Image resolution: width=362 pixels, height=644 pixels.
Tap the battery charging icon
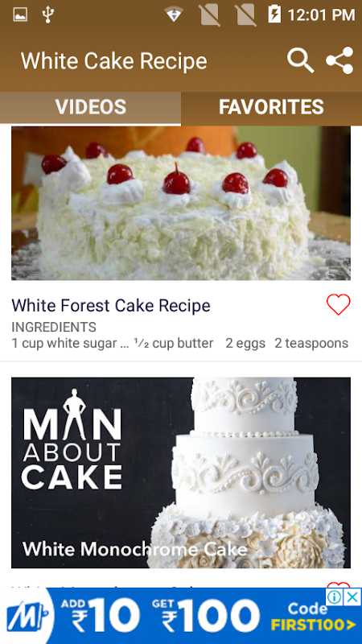click(274, 14)
